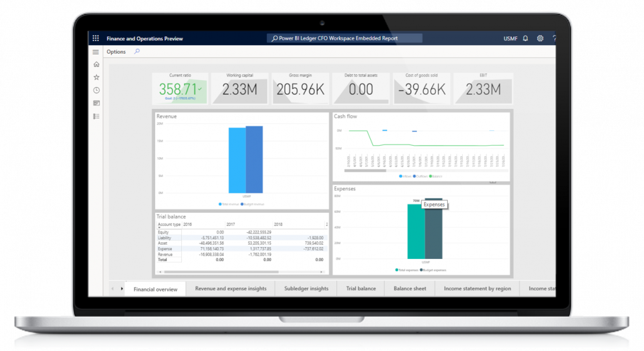The height and width of the screenshot is (351, 644).
Task: Click the Revenue chart title
Action: click(x=166, y=116)
